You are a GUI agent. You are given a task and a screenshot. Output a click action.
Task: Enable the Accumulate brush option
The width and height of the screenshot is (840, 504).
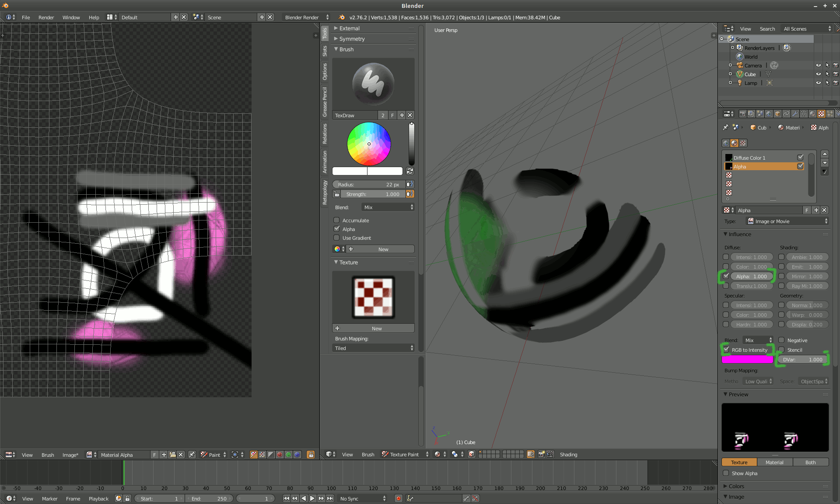coord(337,220)
